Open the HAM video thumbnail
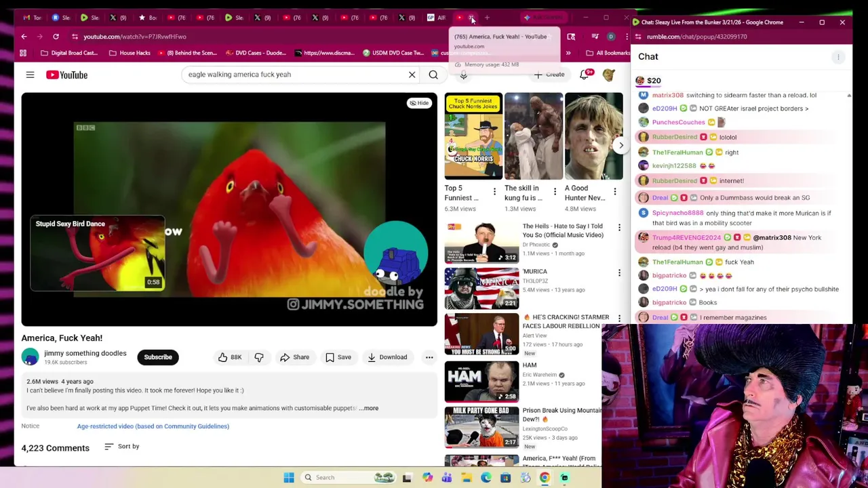868x488 pixels. coord(481,381)
